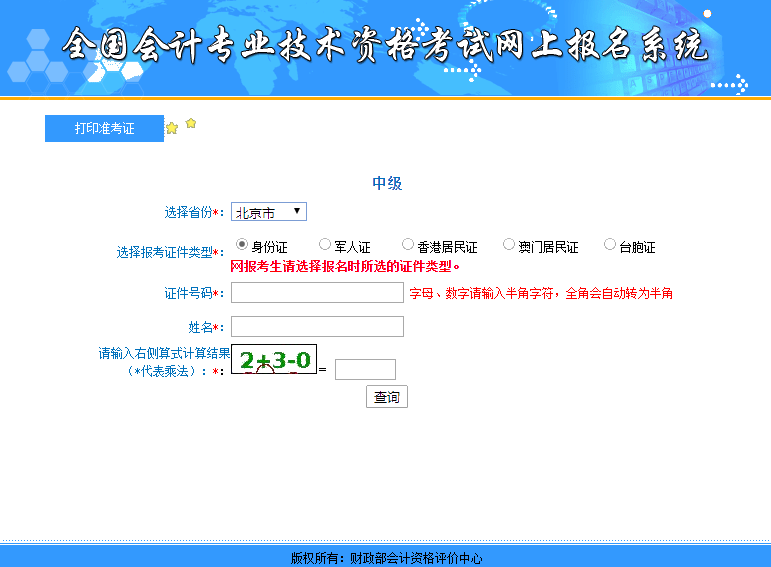This screenshot has width=771, height=567.
Task: Choose the 澳门居民证 radio option
Action: pos(509,244)
